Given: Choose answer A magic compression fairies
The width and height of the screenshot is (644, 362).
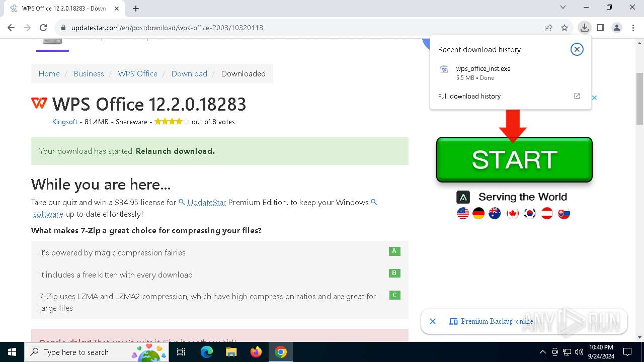Looking at the screenshot, I should pos(220,252).
